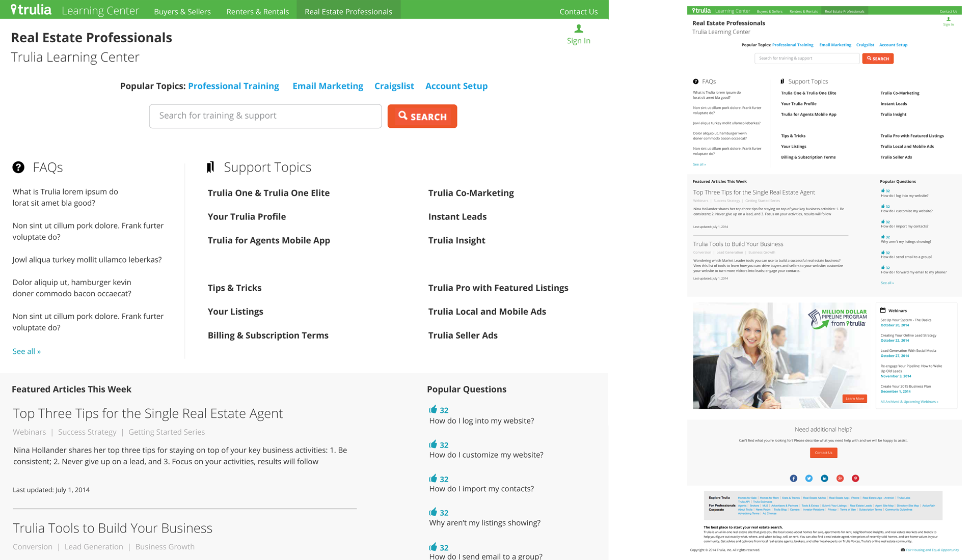The height and width of the screenshot is (560, 972).
Task: Open the Facebook icon in the small page preview
Action: pos(793,478)
